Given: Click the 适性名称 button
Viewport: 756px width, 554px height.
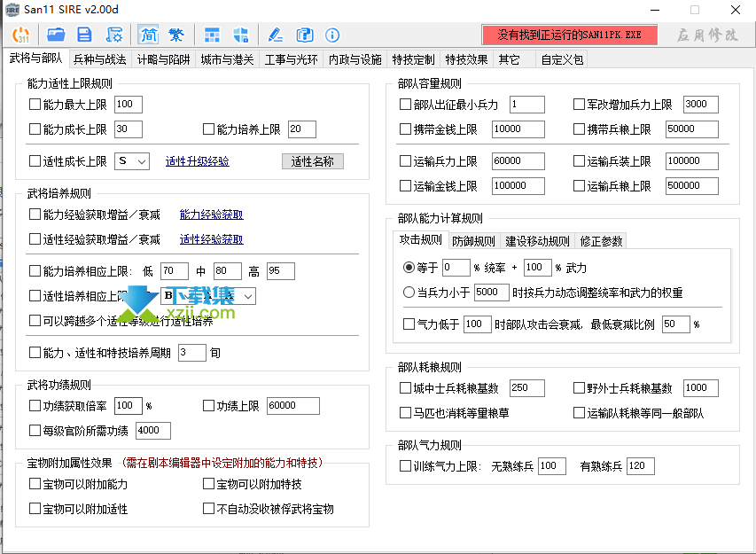Looking at the screenshot, I should click(313, 161).
